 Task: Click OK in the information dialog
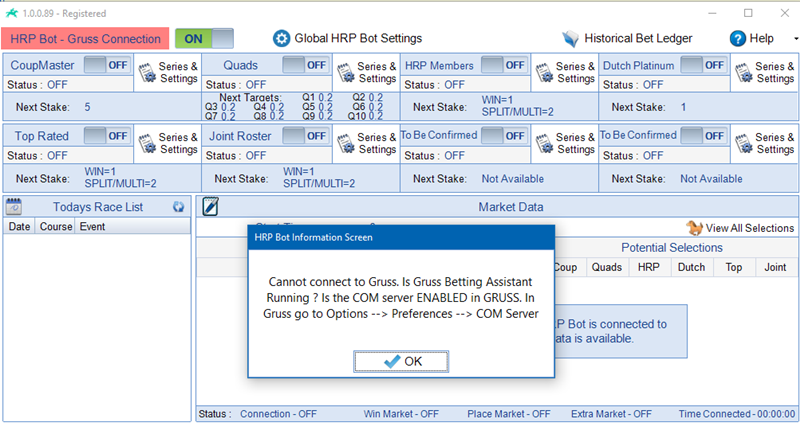click(x=401, y=361)
